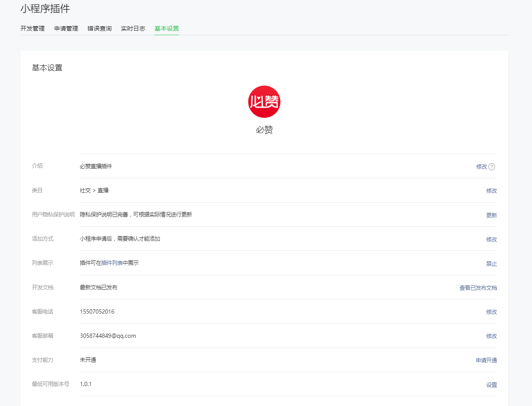Click the help question mark icon beside 介绍 修改
Image resolution: width=532 pixels, height=406 pixels.
tap(492, 167)
